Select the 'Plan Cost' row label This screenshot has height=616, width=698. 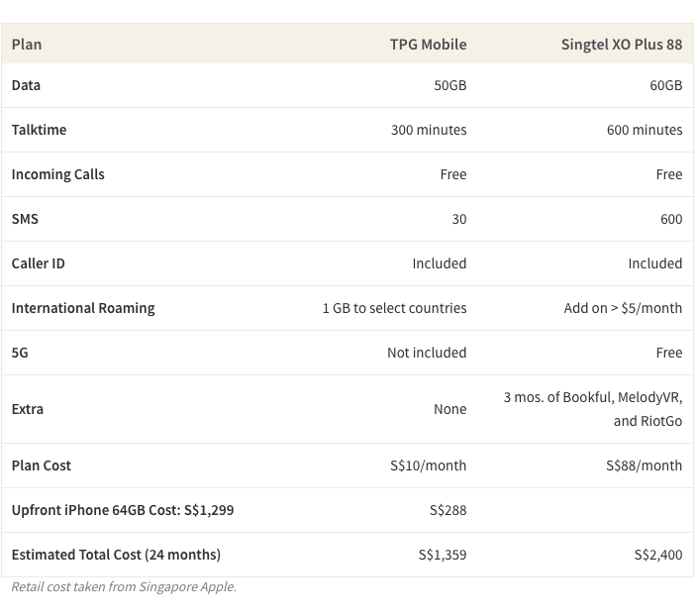[x=42, y=465]
